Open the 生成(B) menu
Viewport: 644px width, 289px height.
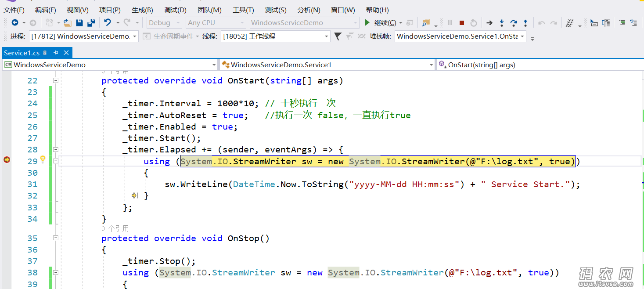(142, 10)
